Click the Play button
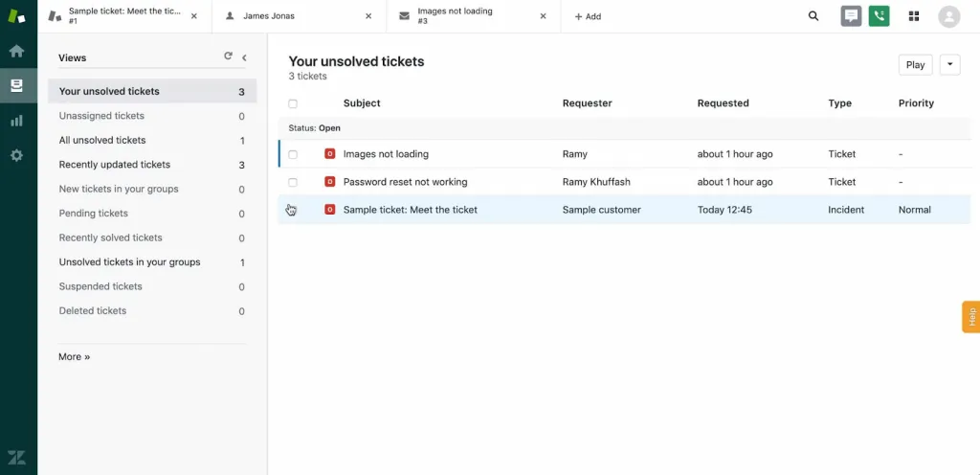The image size is (980, 475). [x=915, y=64]
